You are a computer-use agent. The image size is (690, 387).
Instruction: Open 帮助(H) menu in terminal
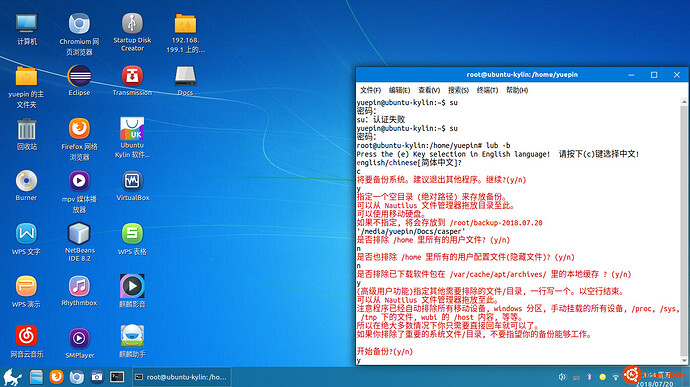pos(517,90)
